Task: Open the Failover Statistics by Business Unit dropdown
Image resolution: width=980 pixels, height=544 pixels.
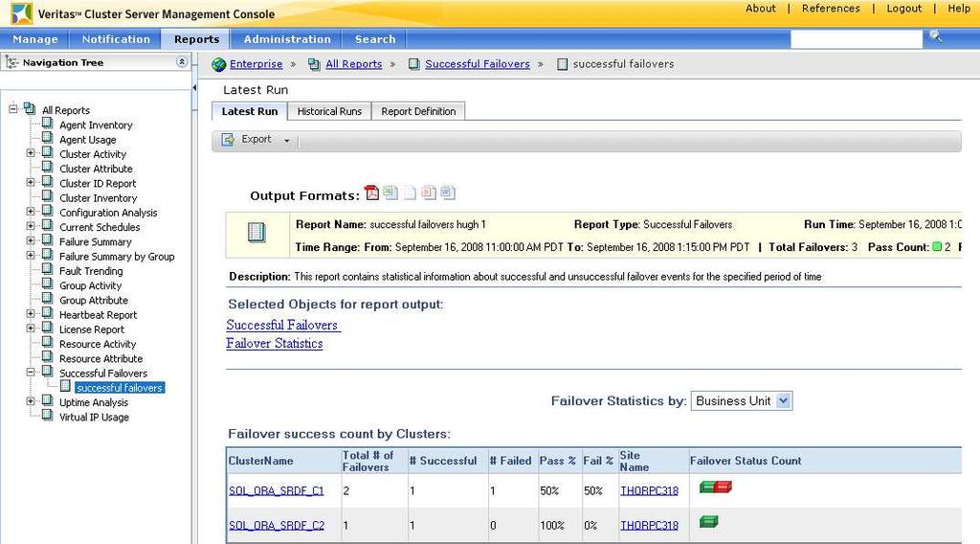Action: (783, 400)
